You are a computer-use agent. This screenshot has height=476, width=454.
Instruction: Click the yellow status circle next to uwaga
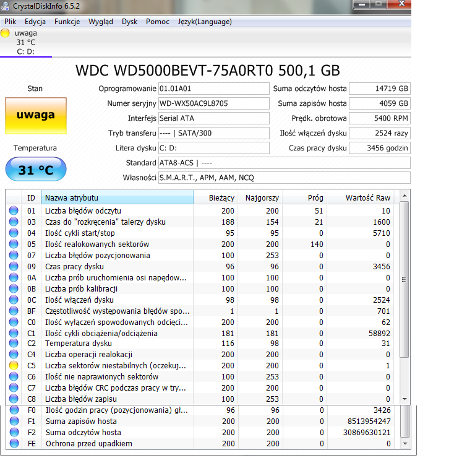pyautogui.click(x=5, y=33)
